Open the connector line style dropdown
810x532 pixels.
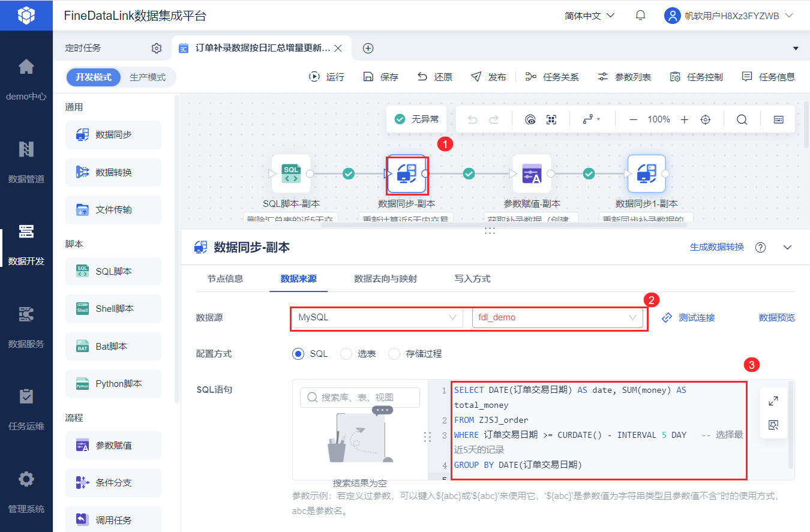tap(592, 119)
